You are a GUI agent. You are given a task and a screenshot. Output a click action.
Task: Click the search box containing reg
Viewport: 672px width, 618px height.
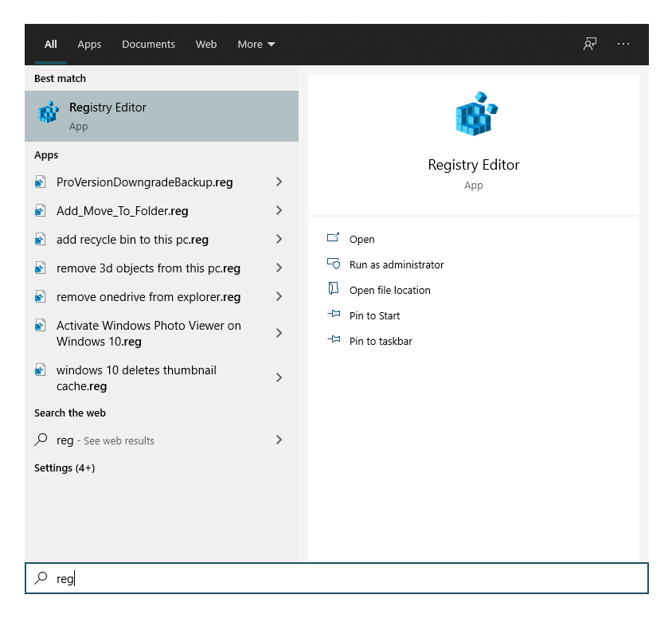pos(337,578)
